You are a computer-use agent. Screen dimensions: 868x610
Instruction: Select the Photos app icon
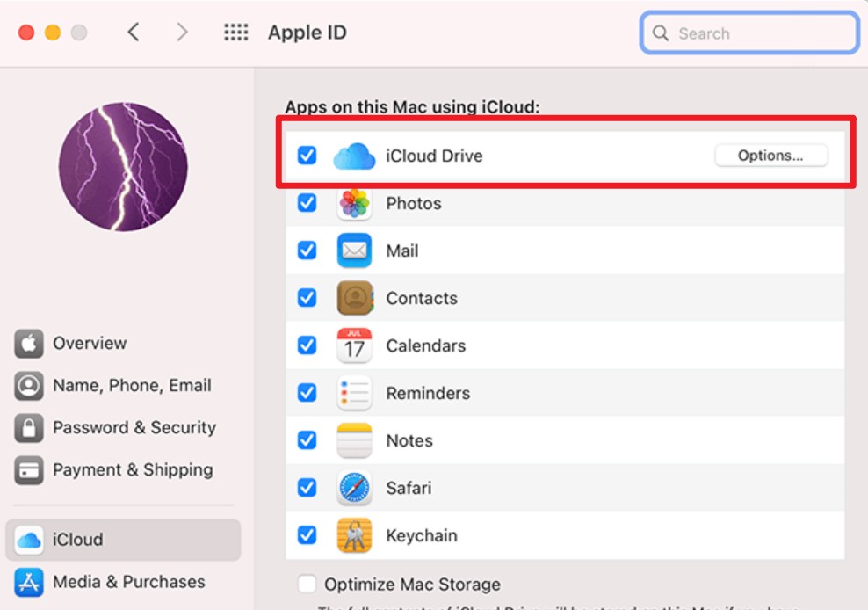click(354, 203)
